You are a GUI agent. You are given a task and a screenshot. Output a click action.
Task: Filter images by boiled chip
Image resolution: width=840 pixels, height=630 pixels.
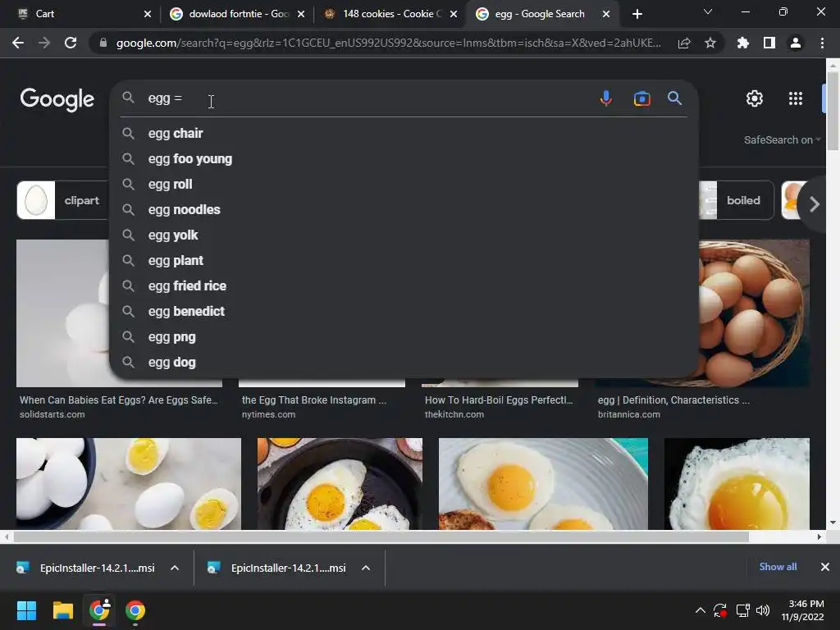[737, 200]
